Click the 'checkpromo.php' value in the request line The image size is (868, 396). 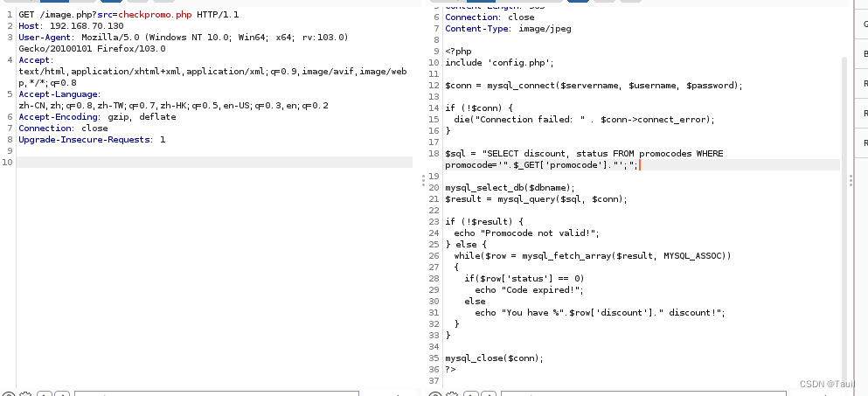(x=155, y=14)
